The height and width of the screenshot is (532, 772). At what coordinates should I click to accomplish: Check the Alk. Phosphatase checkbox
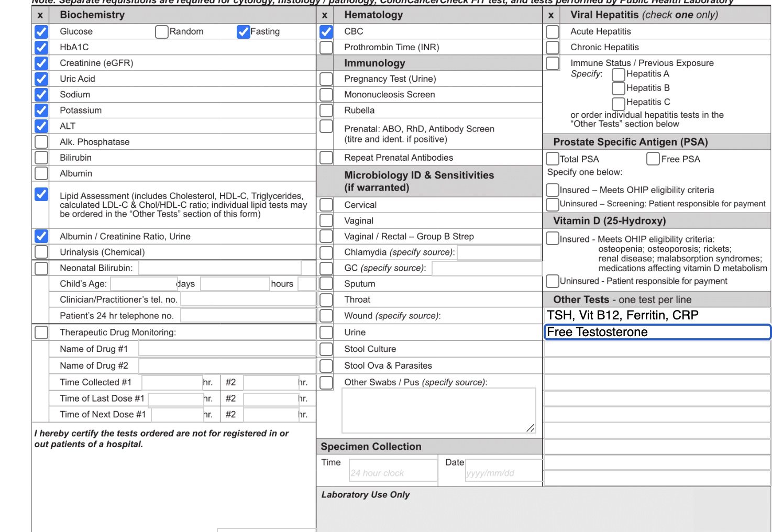(x=41, y=142)
